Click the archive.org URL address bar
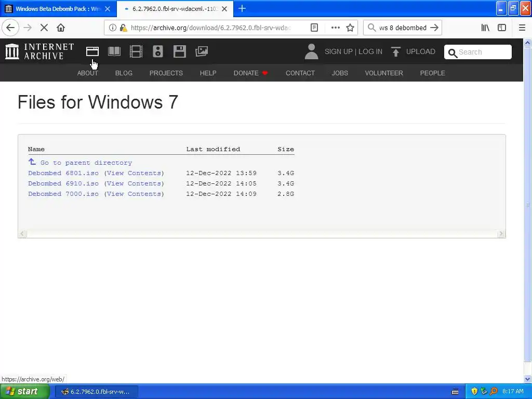Screen dimensions: 532x399 pos(210,28)
